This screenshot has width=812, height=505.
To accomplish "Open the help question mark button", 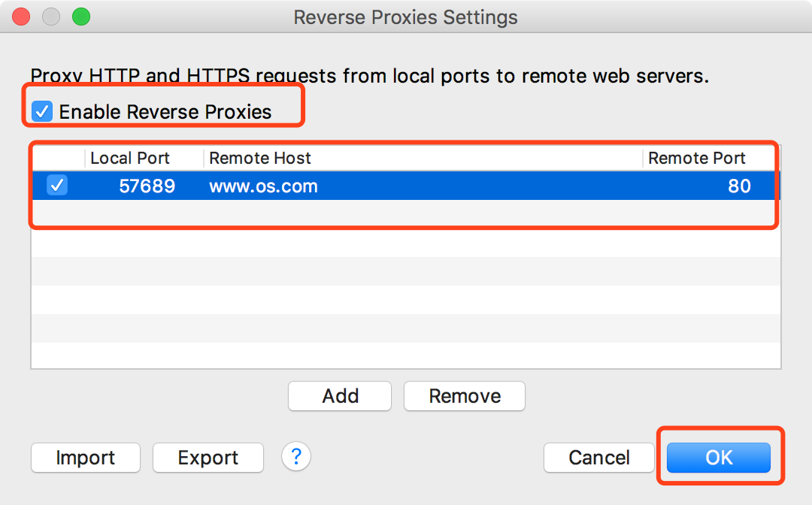I will point(296,456).
